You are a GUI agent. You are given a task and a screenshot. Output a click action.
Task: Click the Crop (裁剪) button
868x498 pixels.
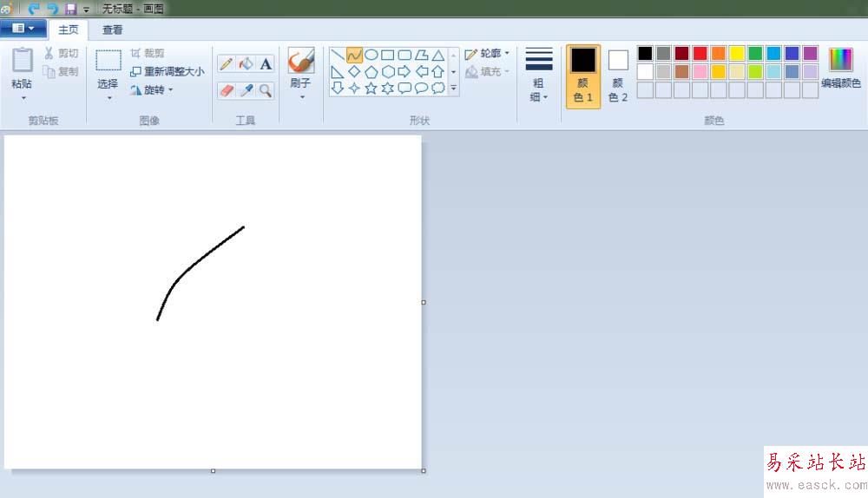148,53
